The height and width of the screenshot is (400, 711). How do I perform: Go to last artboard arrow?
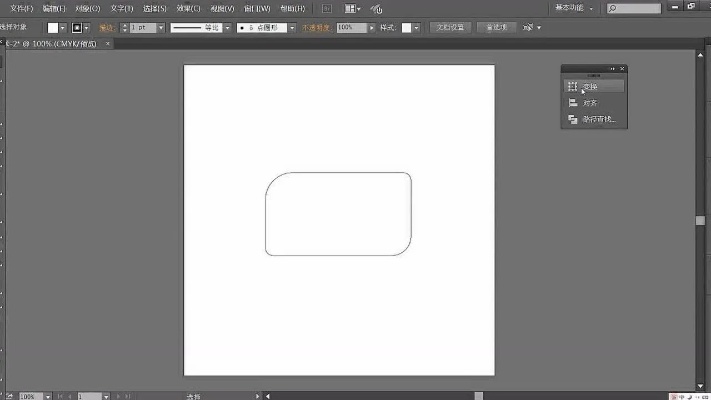(128, 396)
